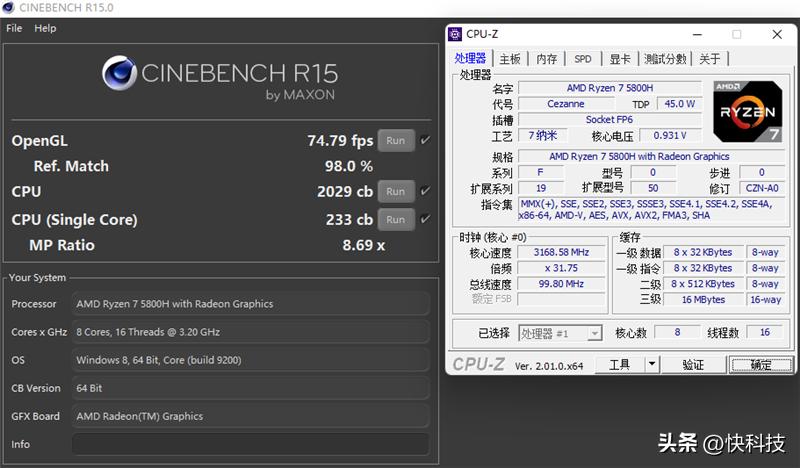Click the instruction set list field
This screenshot has height=468, width=800.
click(x=652, y=209)
